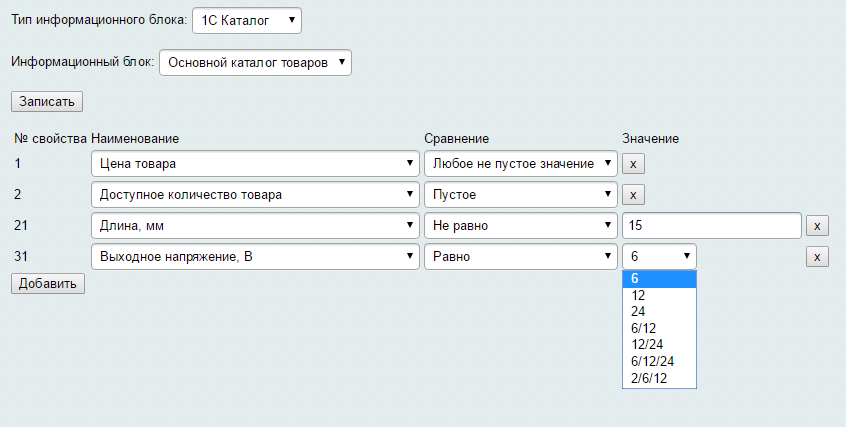Open the Цена товара name dropdown

pos(255,164)
